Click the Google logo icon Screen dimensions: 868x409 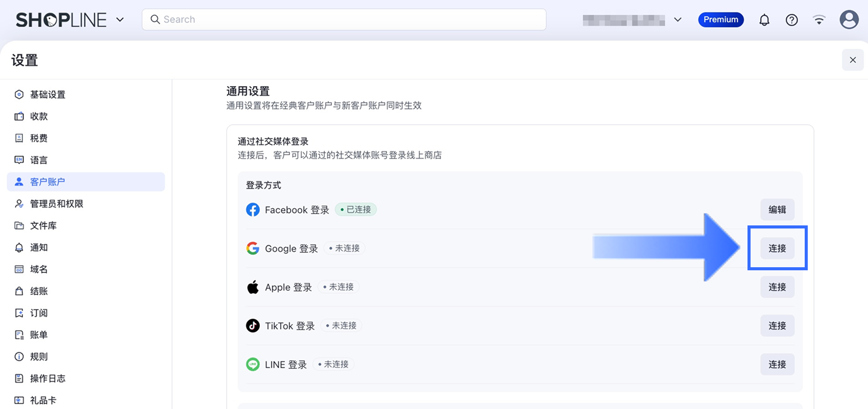pyautogui.click(x=253, y=248)
